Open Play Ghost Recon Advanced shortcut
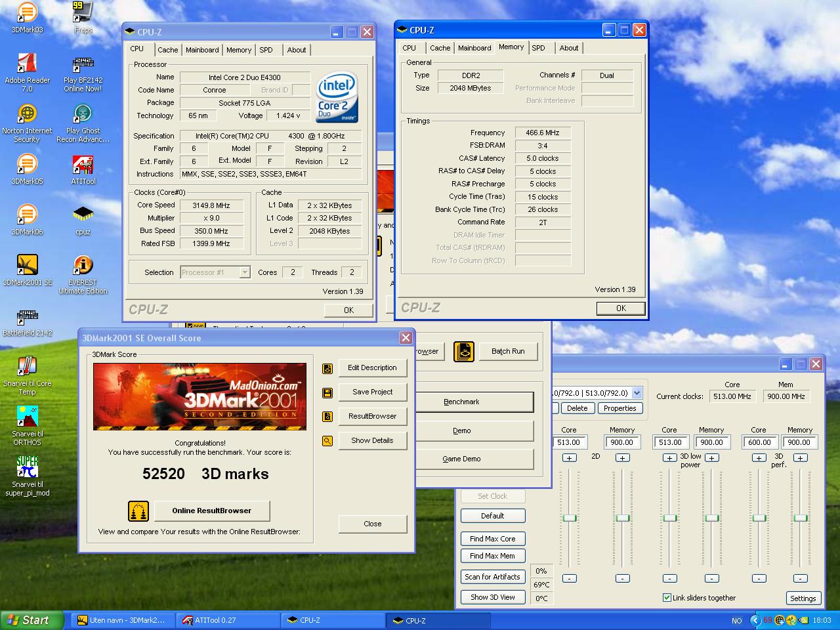The image size is (840, 630). 83,123
